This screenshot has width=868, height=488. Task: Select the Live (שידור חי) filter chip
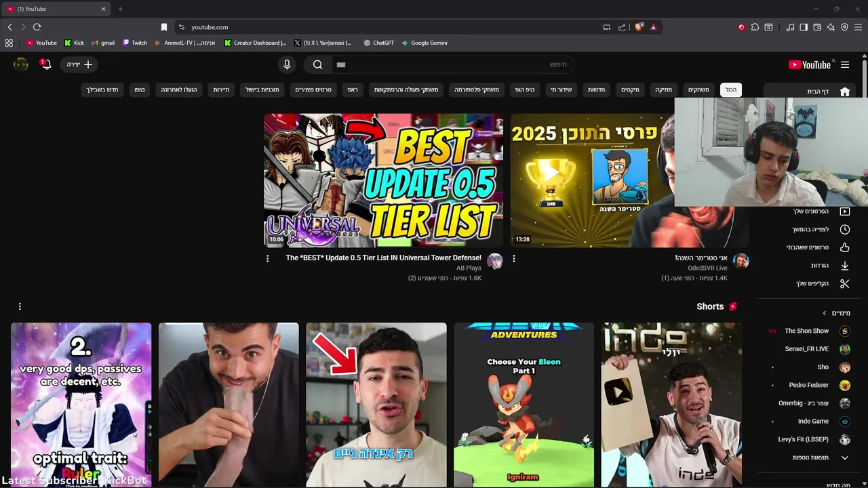561,89
